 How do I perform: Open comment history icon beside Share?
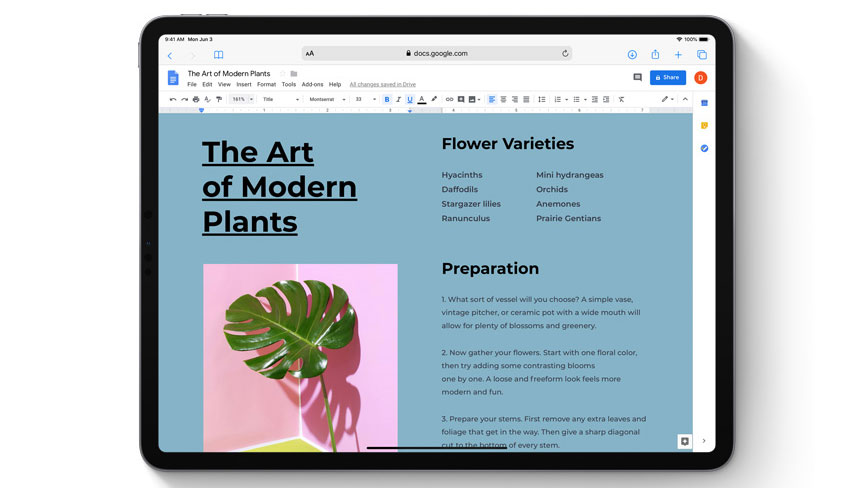[x=638, y=77]
